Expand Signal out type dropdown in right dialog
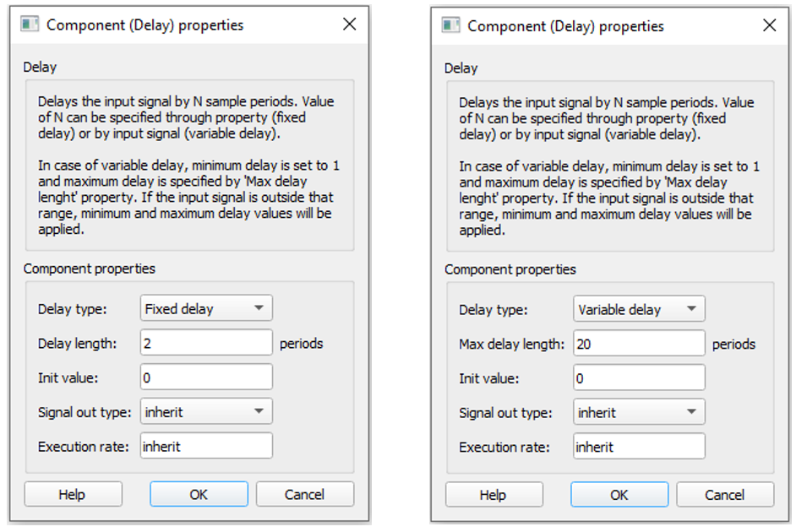Screen dimensions: 807x532 coord(639,413)
